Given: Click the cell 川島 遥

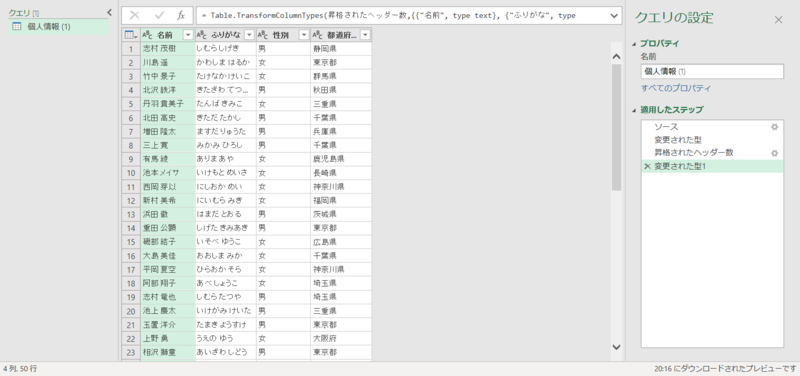Looking at the screenshot, I should pos(168,63).
